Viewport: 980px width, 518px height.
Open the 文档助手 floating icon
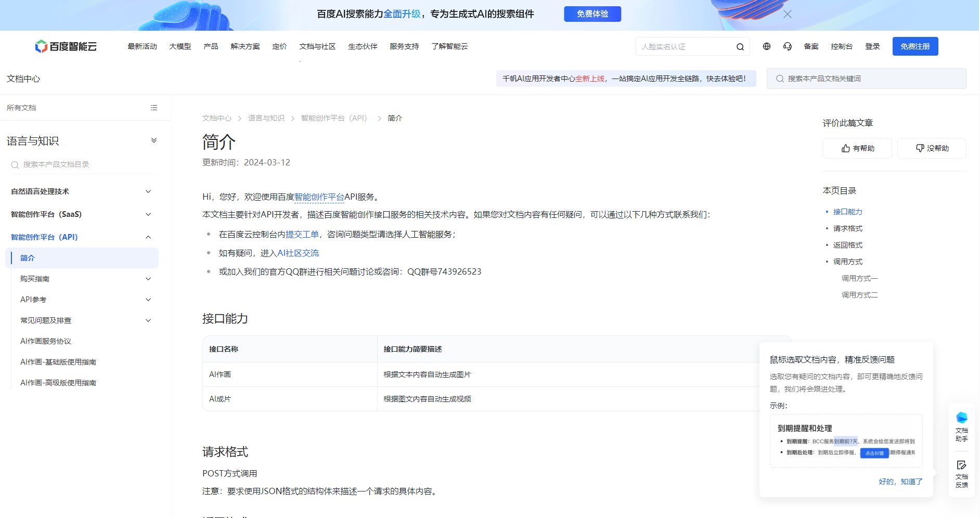962,426
